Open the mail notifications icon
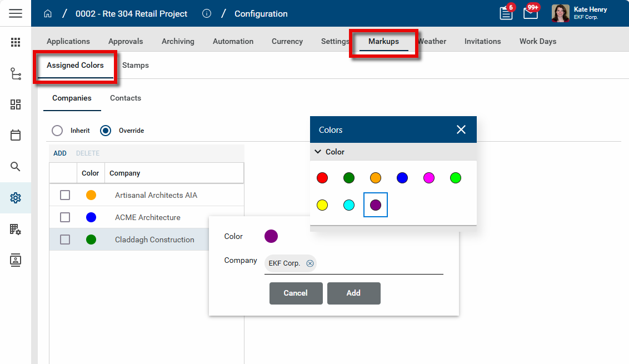 [x=531, y=13]
